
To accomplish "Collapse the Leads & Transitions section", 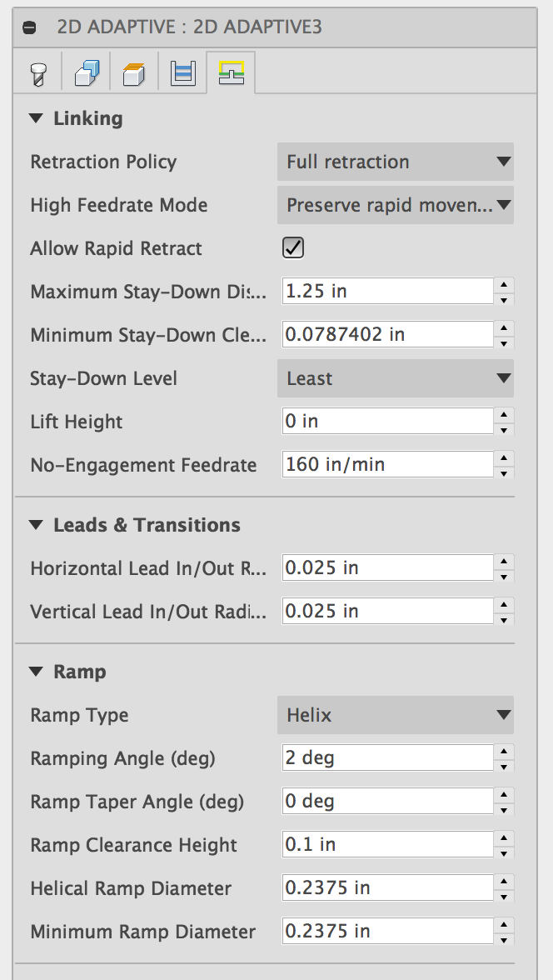I will [35, 525].
